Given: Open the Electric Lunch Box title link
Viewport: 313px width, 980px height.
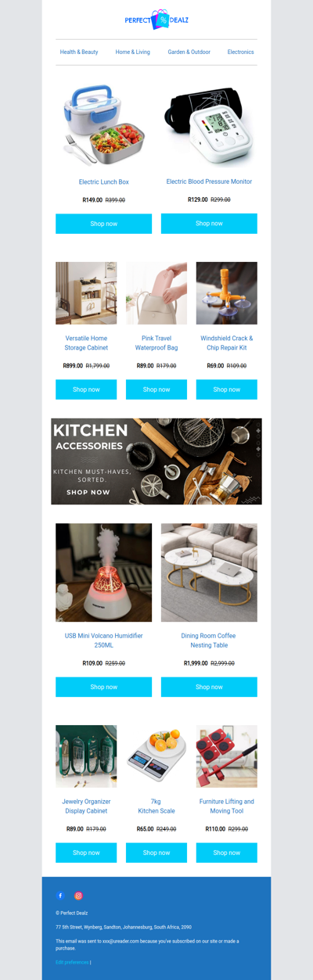Looking at the screenshot, I should click(x=103, y=181).
